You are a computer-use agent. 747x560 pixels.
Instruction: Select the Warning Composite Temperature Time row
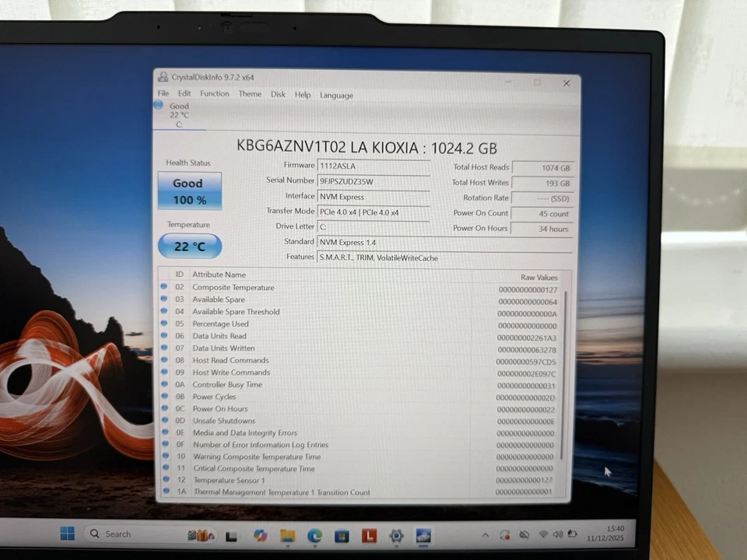coord(359,457)
